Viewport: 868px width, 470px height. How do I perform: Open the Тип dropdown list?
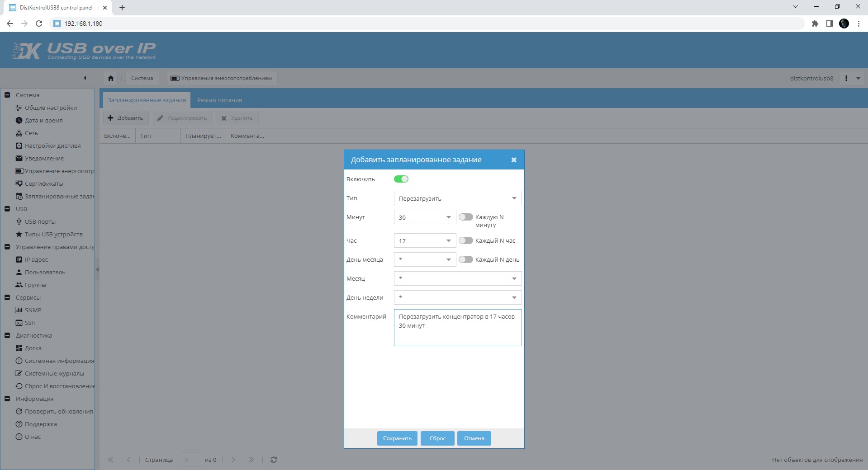tap(458, 198)
